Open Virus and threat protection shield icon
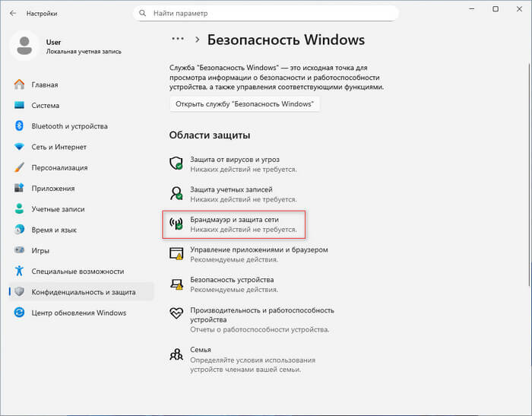This screenshot has width=532, height=416. coord(176,164)
